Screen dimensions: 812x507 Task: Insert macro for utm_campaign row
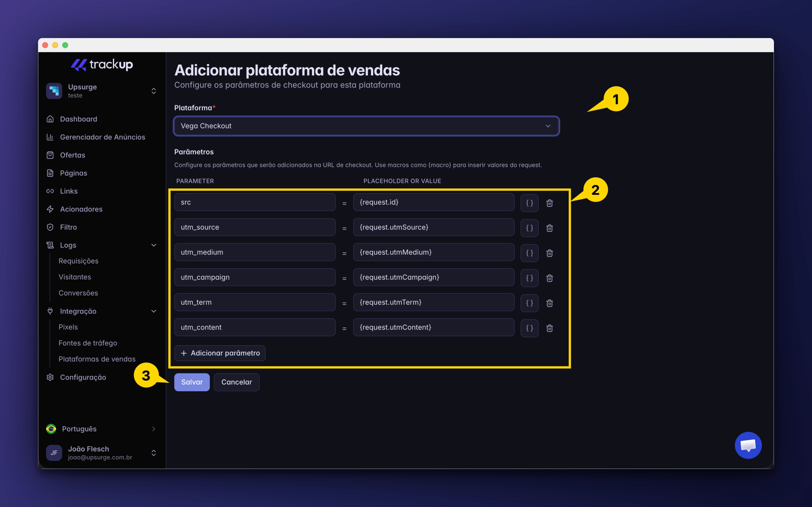tap(529, 278)
